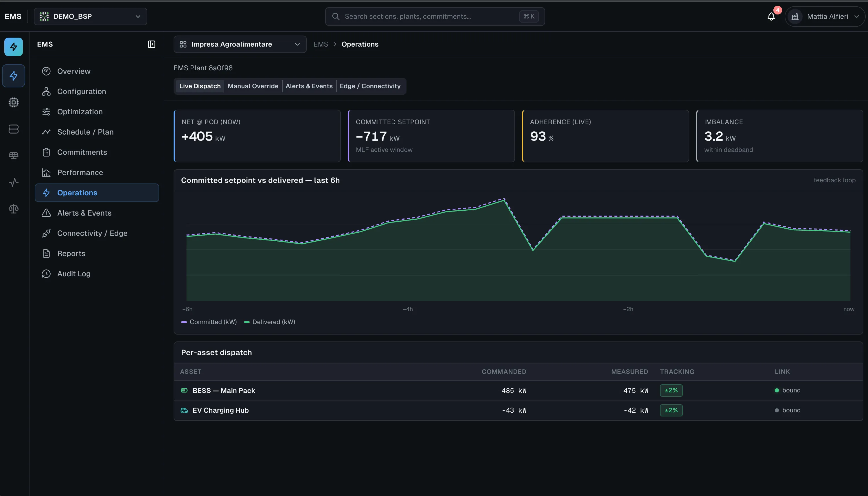Click the chip icon in left rail
The height and width of the screenshot is (496, 868).
click(14, 102)
